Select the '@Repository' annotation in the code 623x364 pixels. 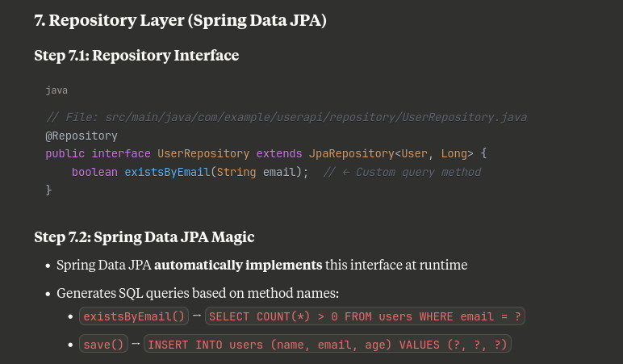[82, 136]
